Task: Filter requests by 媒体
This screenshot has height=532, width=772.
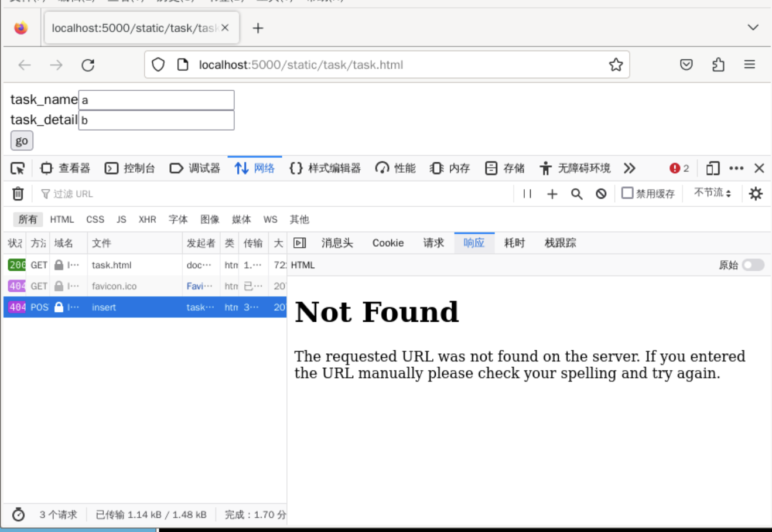Action: [241, 219]
